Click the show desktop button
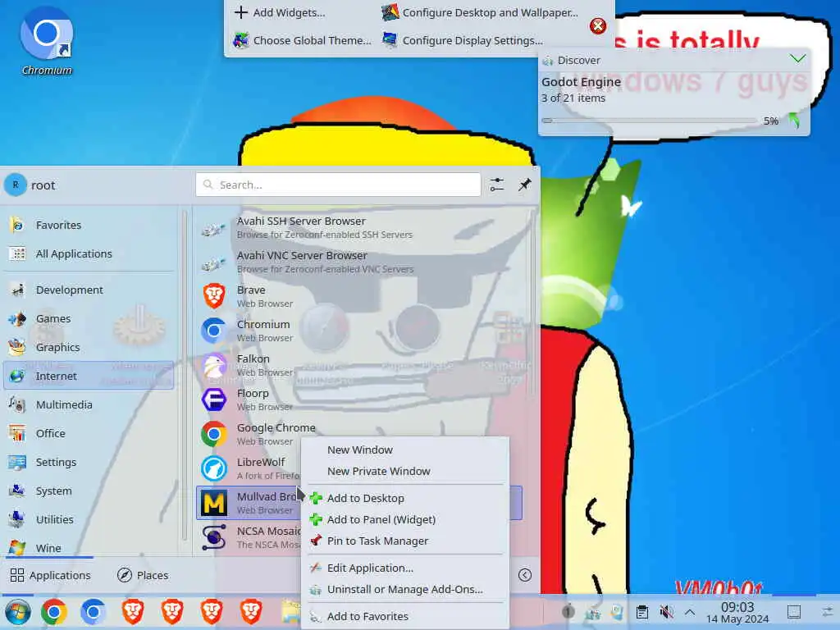Screen dimensions: 840x630 pos(794,612)
